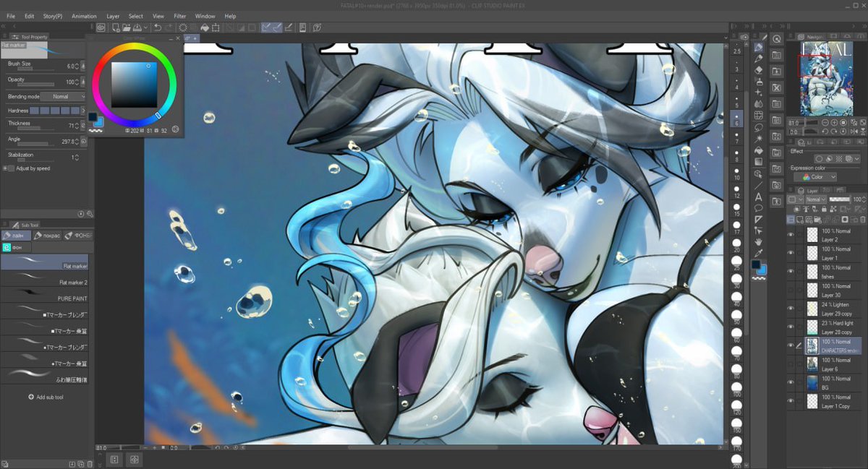Click the help question mark icon in command bar
This screenshot has height=469, width=868.
pyautogui.click(x=316, y=27)
